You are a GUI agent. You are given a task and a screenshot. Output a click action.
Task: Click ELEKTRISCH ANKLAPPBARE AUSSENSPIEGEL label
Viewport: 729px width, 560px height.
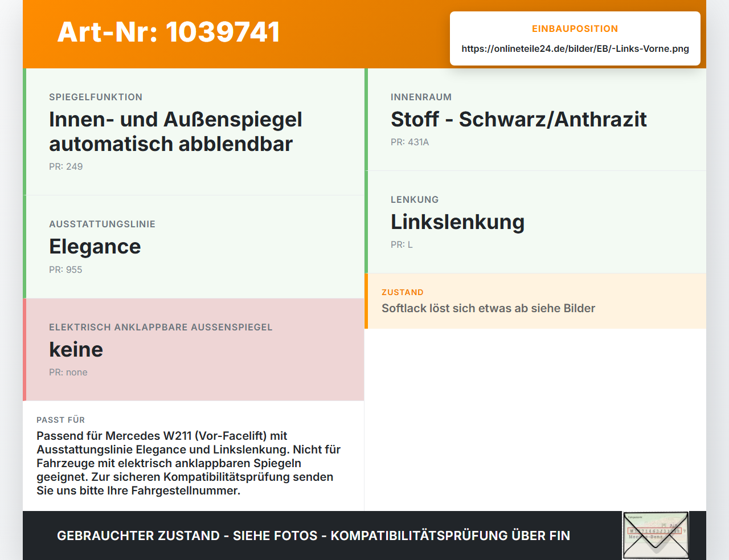click(x=161, y=327)
